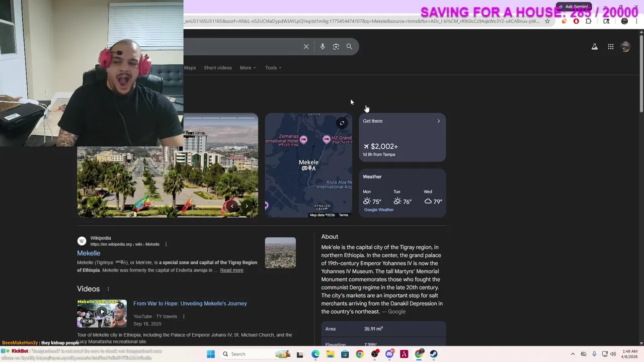Open the Windows Start menu
Screen dimensions: 644x362
[x=211, y=354]
